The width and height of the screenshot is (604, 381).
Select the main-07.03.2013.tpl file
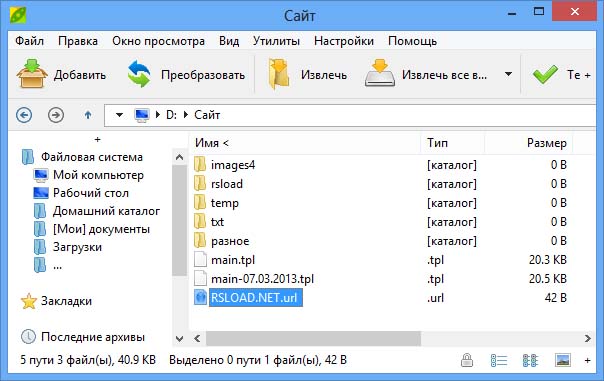click(262, 279)
